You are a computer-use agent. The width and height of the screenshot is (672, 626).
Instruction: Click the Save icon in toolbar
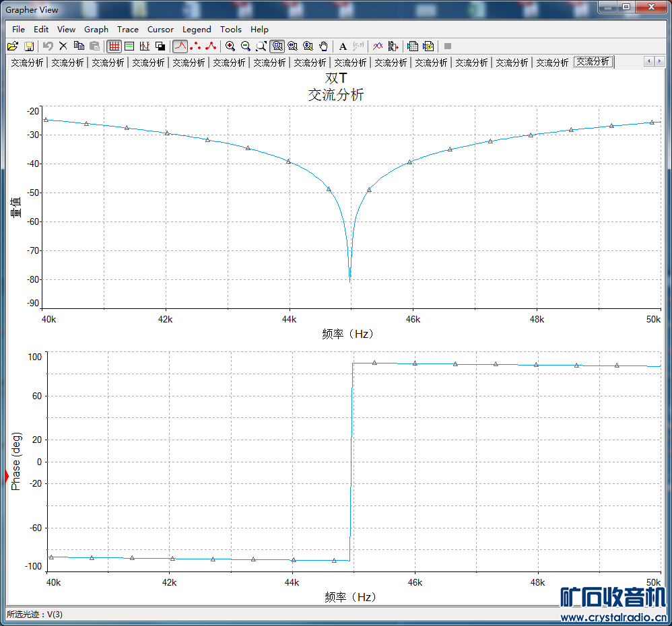coord(29,46)
